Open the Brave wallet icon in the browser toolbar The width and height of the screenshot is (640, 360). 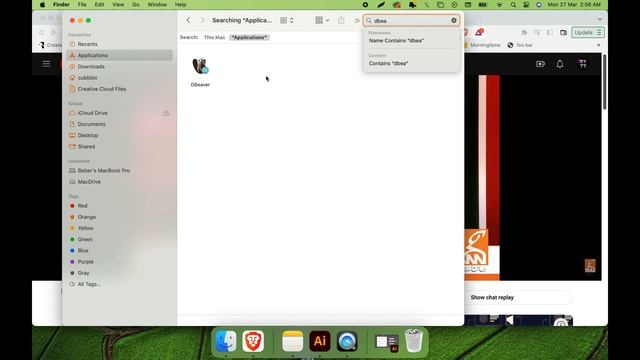pyautogui.click(x=563, y=32)
